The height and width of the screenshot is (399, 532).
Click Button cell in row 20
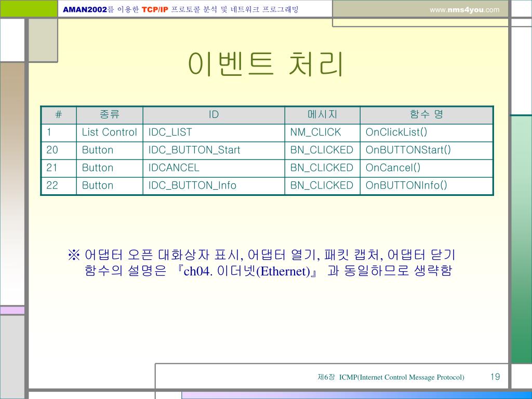click(x=110, y=150)
